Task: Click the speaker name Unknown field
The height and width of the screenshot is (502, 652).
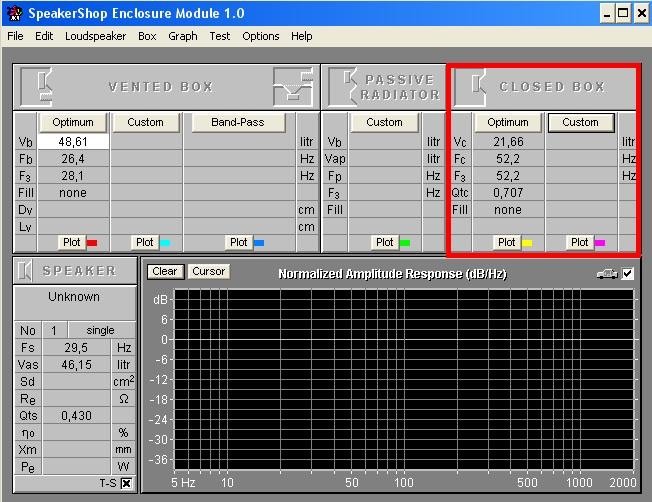Action: coord(75,302)
